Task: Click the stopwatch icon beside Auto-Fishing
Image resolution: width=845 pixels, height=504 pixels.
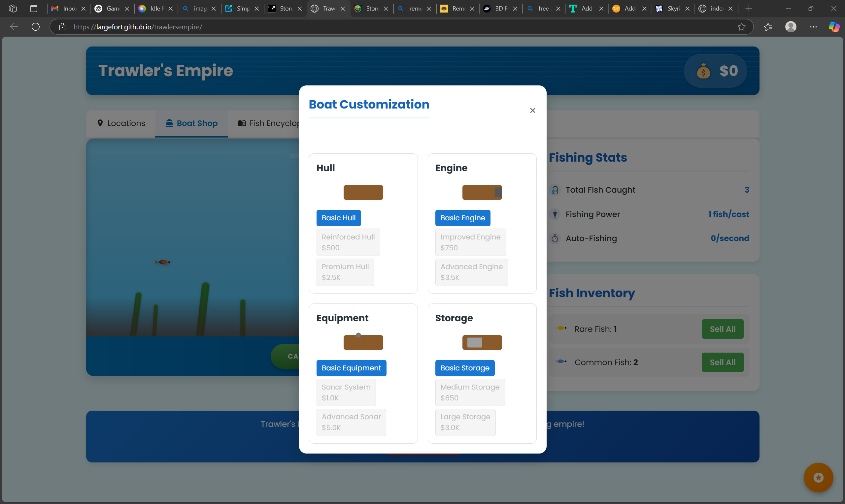Action: click(x=555, y=238)
